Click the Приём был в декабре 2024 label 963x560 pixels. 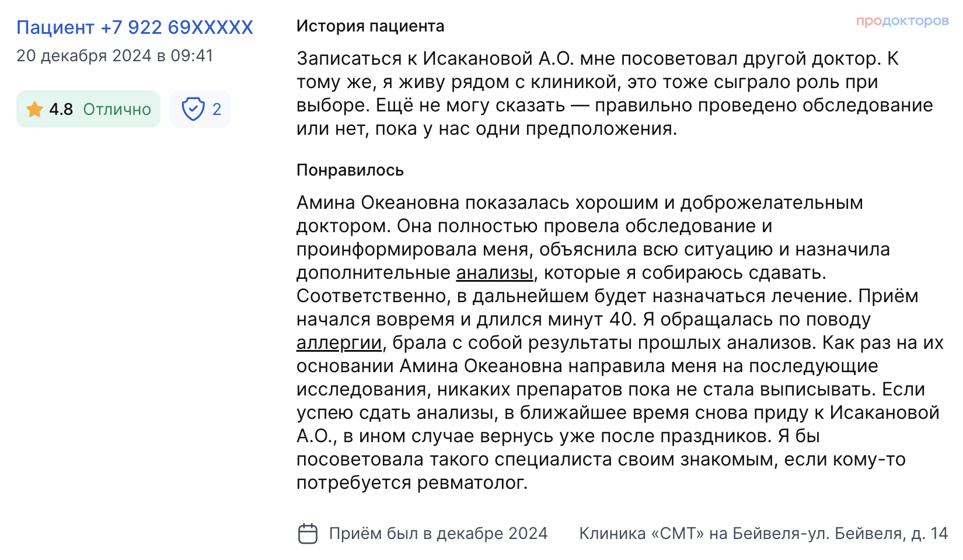click(x=438, y=533)
